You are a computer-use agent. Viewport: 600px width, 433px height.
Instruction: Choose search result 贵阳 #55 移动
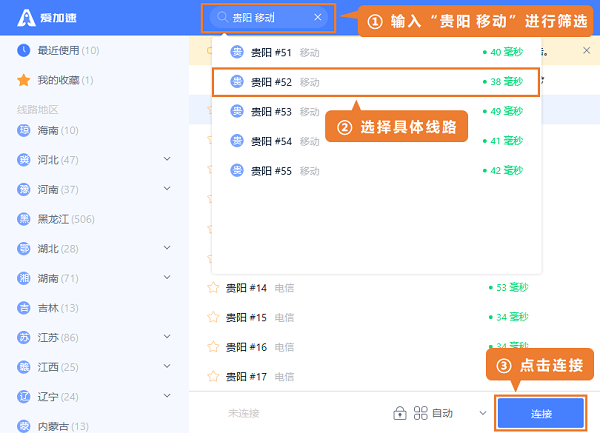point(376,171)
